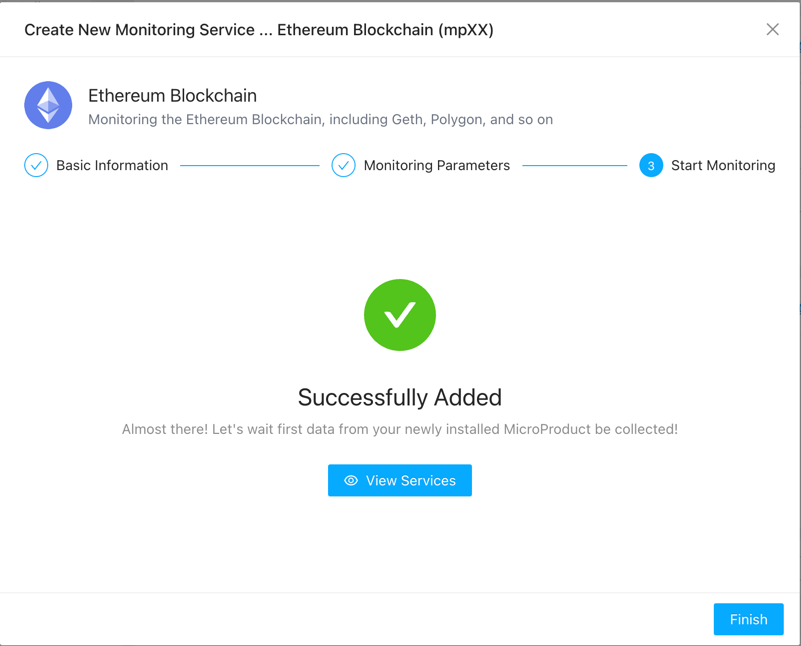The height and width of the screenshot is (646, 801).
Task: Click the description mentioning Geth and Polygon
Action: pos(320,120)
